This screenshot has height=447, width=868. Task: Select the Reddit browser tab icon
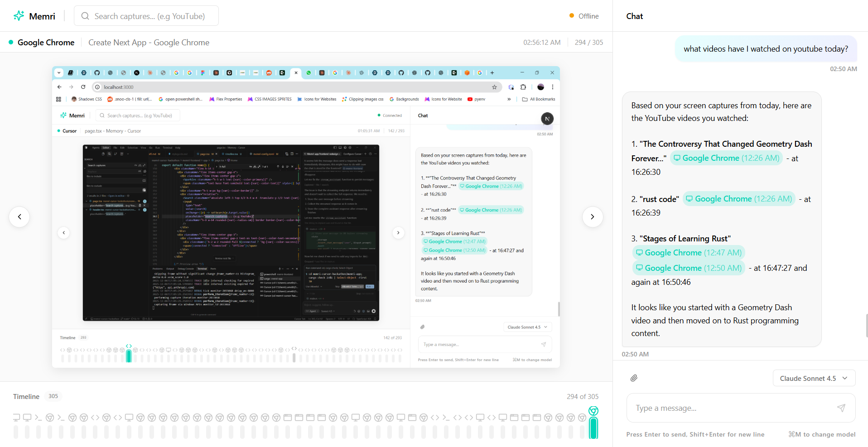coord(269,73)
